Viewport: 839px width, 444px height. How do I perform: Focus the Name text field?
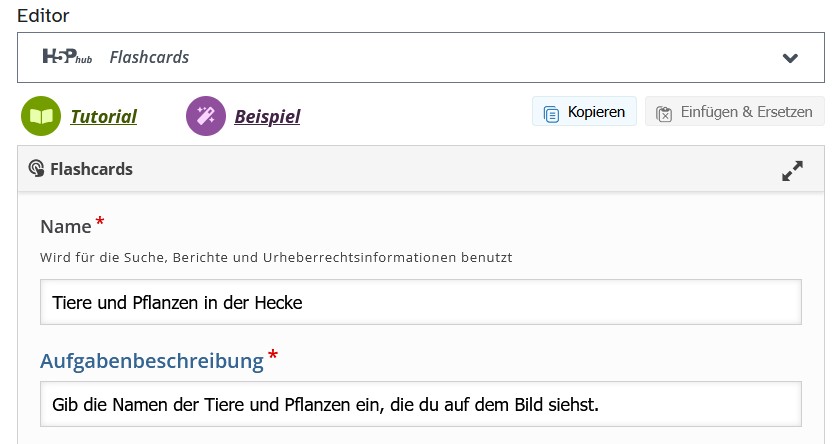tap(420, 302)
